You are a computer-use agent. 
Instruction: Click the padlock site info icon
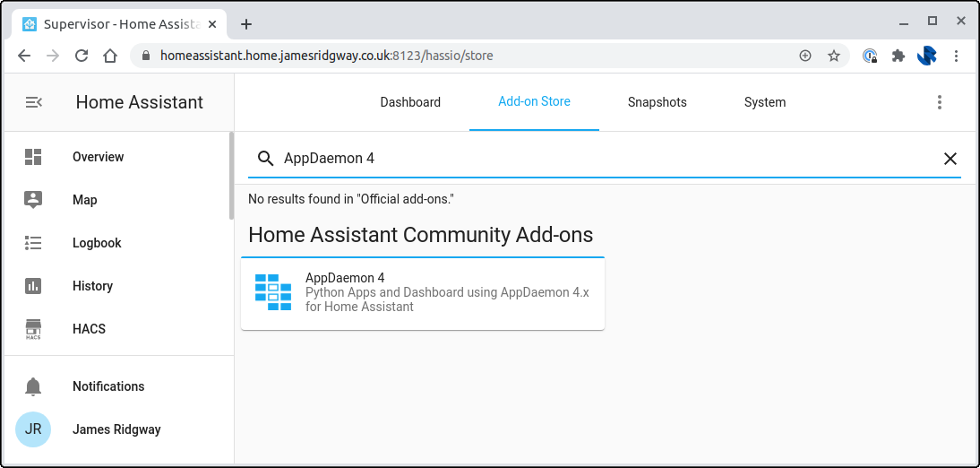click(x=146, y=56)
